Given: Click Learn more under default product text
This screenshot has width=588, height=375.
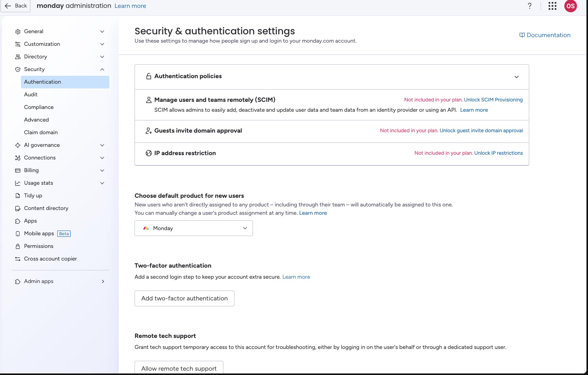Looking at the screenshot, I should click(x=313, y=213).
